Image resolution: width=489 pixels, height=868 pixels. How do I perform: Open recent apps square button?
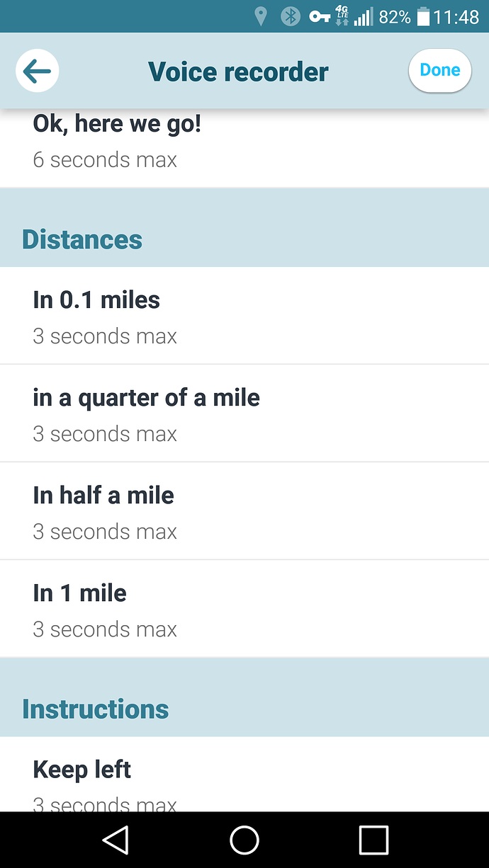(373, 840)
